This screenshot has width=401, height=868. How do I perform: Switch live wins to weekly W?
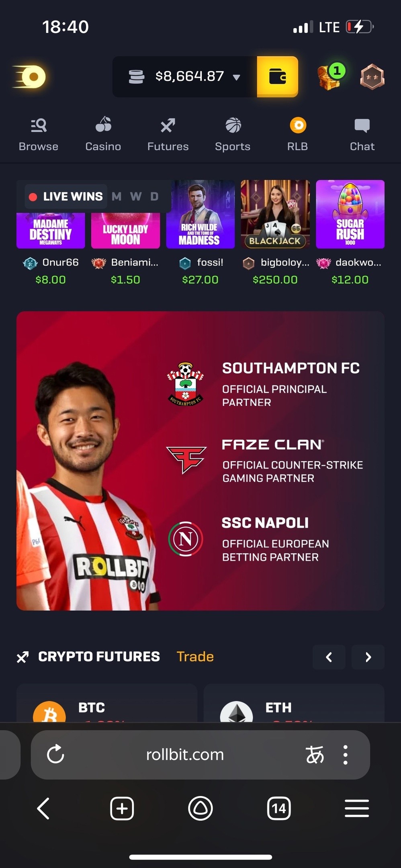coord(136,197)
